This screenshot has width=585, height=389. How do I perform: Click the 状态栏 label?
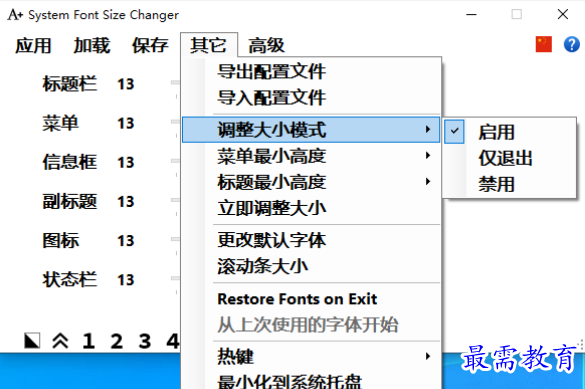(70, 279)
